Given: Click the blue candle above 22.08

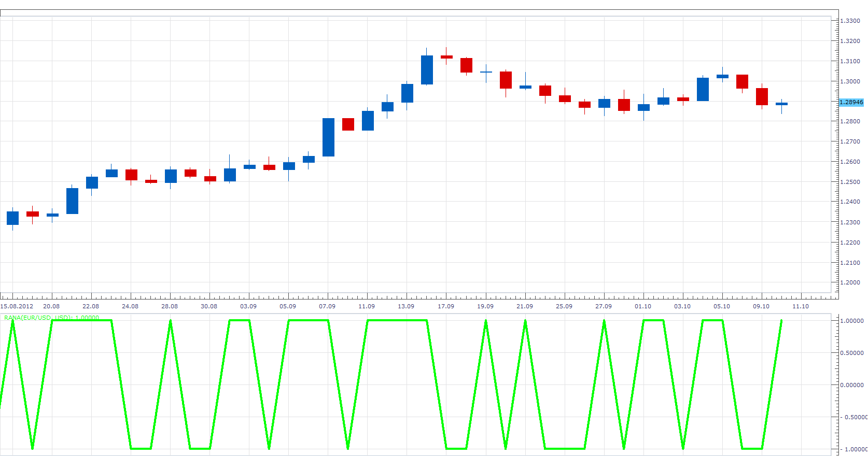Looking at the screenshot, I should coord(92,183).
